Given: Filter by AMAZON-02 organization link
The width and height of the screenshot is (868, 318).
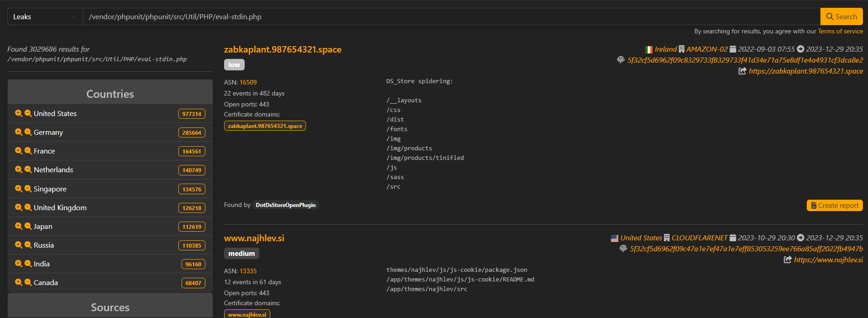Looking at the screenshot, I should click(707, 49).
